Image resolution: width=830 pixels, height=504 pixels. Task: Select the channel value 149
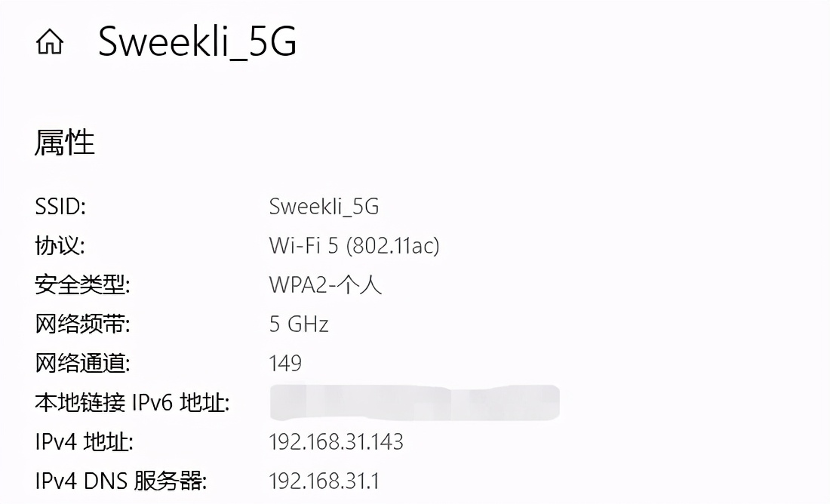pyautogui.click(x=285, y=363)
